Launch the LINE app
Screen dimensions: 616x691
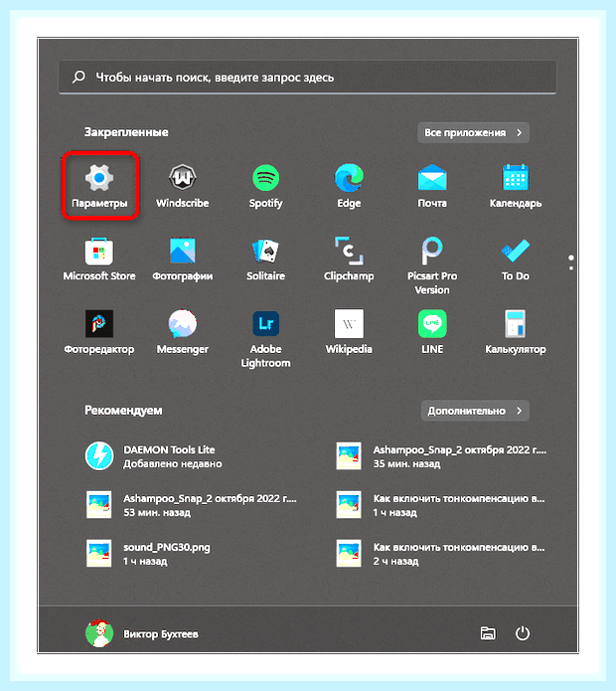tap(432, 331)
